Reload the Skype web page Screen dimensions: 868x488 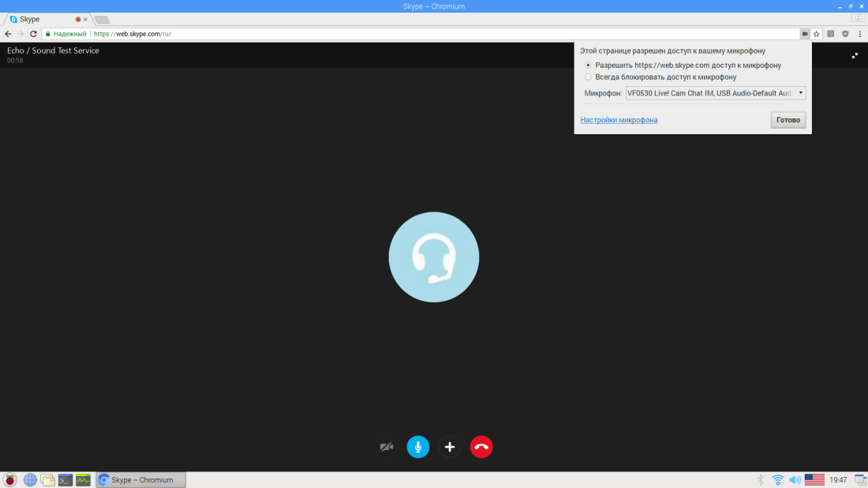[x=33, y=34]
